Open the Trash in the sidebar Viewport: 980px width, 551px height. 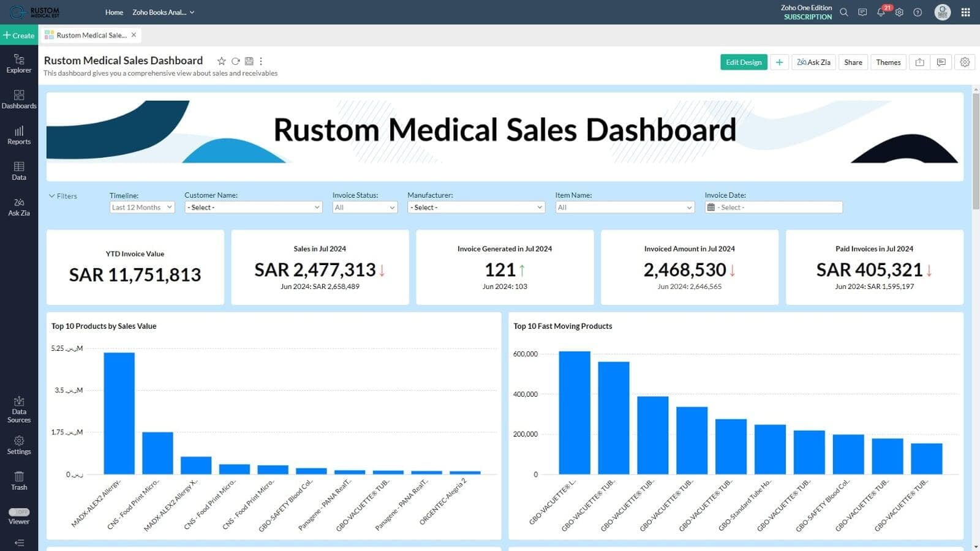coord(19,481)
